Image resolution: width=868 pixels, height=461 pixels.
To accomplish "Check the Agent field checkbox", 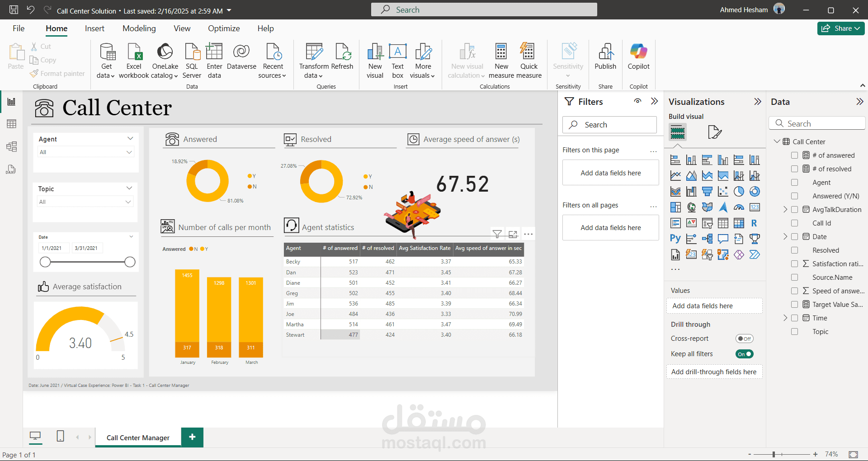I will coord(794,183).
